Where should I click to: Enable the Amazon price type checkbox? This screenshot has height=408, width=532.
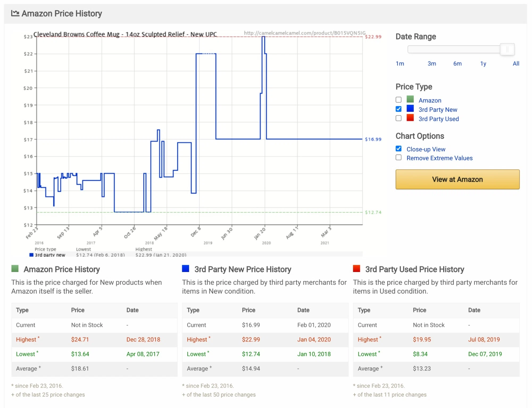pos(398,100)
